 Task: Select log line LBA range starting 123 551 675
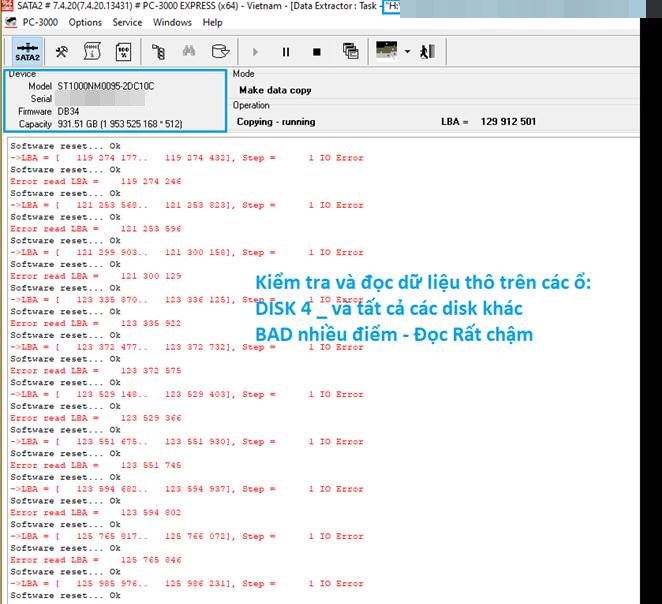(x=187, y=441)
